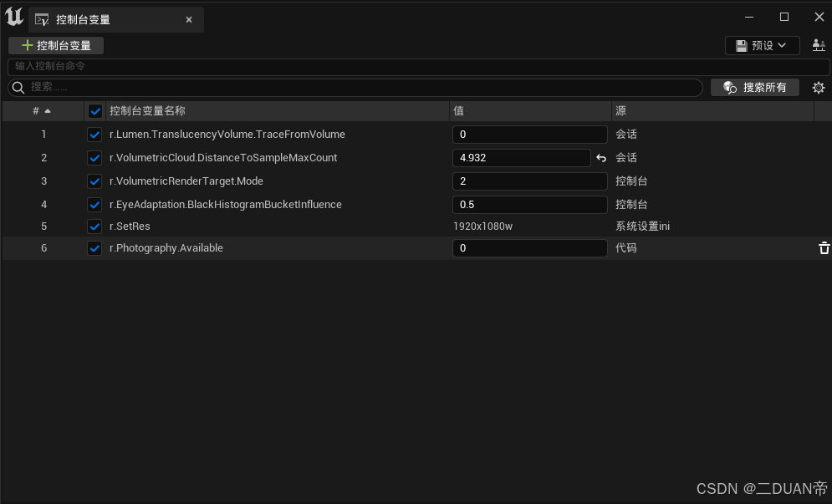
Task: Click the add 控制台变量 button
Action: pos(56,46)
